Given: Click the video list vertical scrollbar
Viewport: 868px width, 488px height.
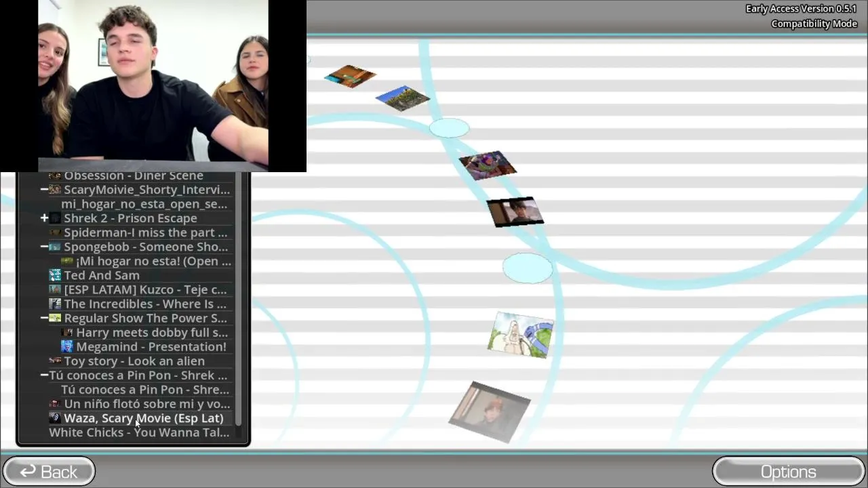Looking at the screenshot, I should point(238,298).
